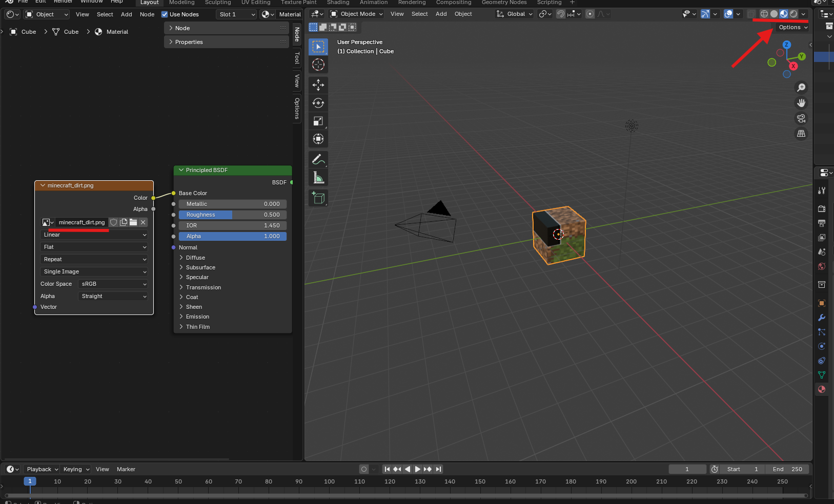Screen dimensions: 834x504
Task: Select the Add Cube tool
Action: pos(318,198)
